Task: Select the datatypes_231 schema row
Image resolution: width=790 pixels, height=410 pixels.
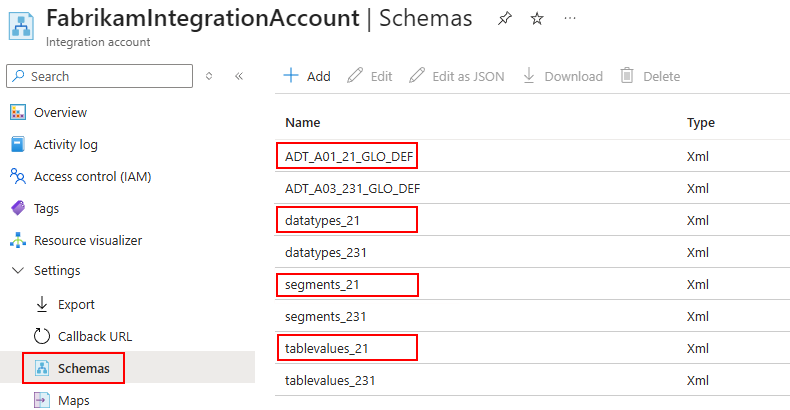Action: point(326,252)
